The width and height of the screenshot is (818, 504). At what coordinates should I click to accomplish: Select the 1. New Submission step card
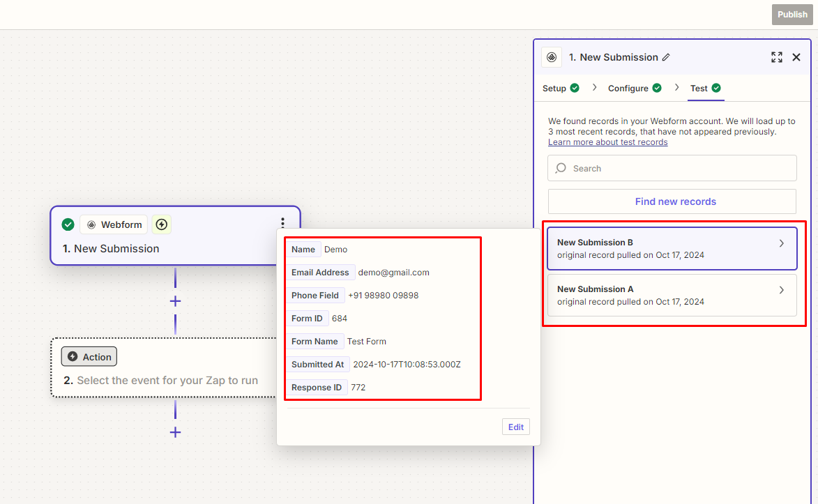tap(175, 236)
